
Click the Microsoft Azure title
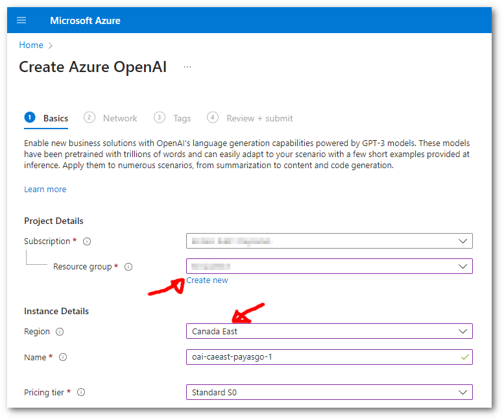[85, 21]
